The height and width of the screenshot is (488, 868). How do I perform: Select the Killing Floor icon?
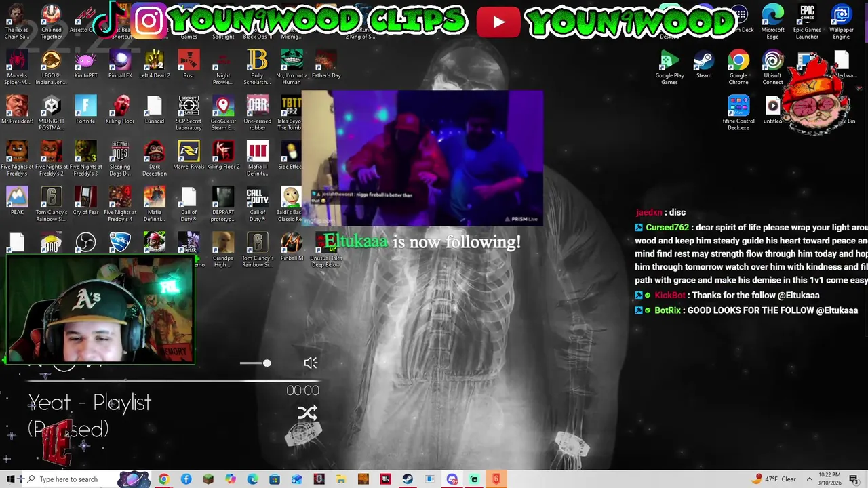pos(120,110)
